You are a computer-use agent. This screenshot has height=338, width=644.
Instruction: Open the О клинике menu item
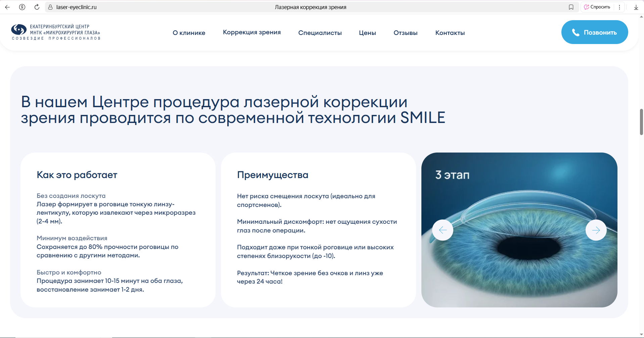[189, 33]
